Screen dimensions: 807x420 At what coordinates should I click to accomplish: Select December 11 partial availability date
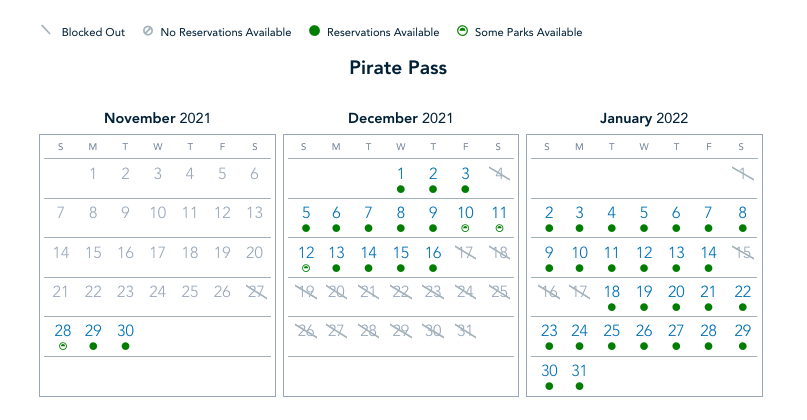[x=499, y=212]
